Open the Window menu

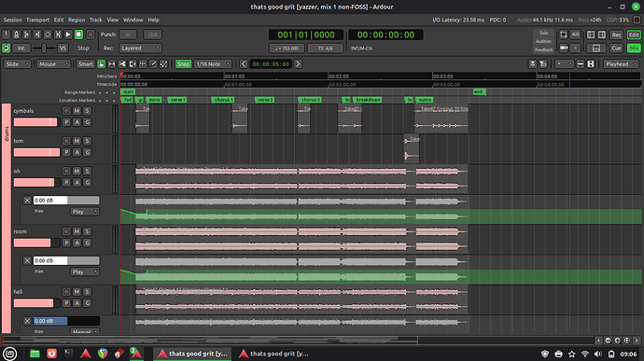133,20
